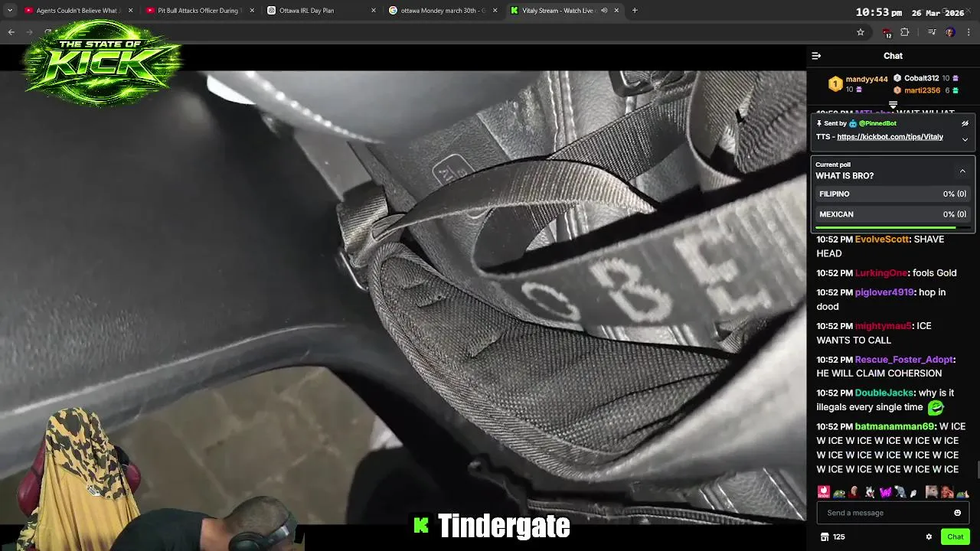Click the chat panel scrollbar
Image resolution: width=980 pixels, height=551 pixels.
pyautogui.click(x=978, y=471)
